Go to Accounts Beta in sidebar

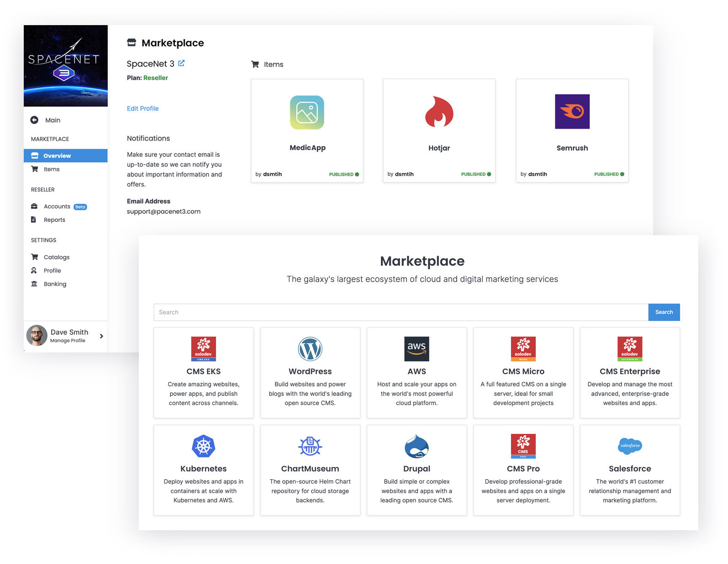[57, 206]
